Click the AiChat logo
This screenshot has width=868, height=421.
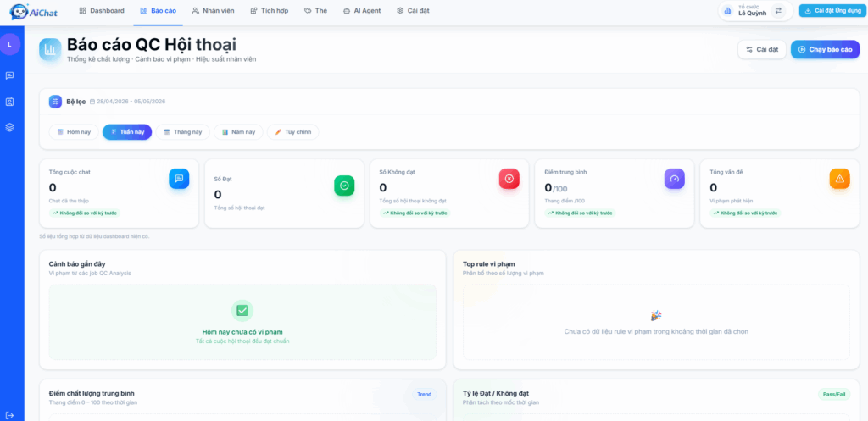[x=33, y=11]
